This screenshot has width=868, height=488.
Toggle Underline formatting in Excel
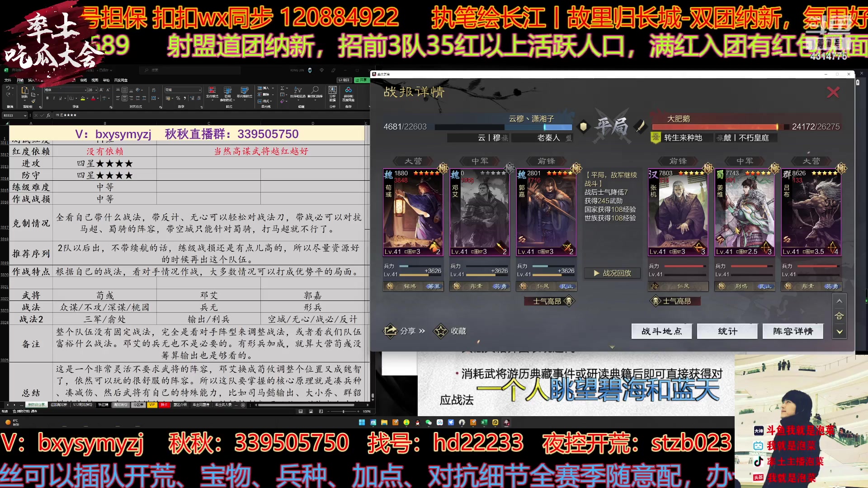60,98
